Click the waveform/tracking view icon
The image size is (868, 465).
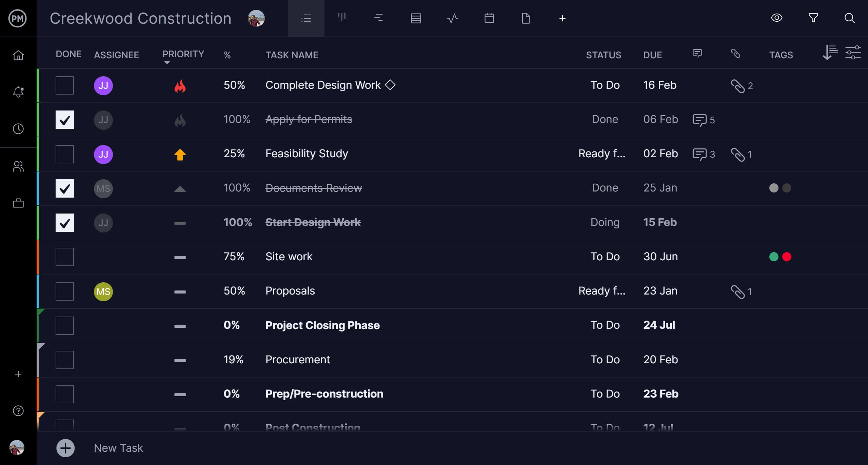[452, 18]
